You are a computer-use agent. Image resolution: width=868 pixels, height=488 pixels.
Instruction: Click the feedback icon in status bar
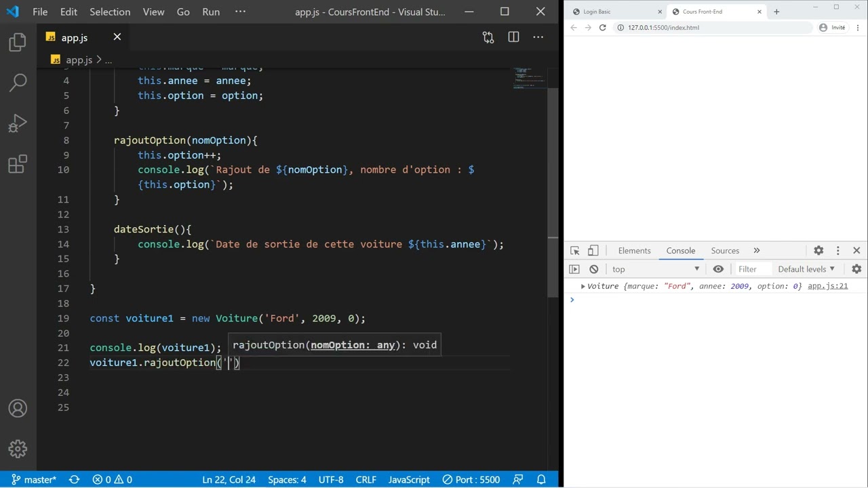pyautogui.click(x=518, y=479)
